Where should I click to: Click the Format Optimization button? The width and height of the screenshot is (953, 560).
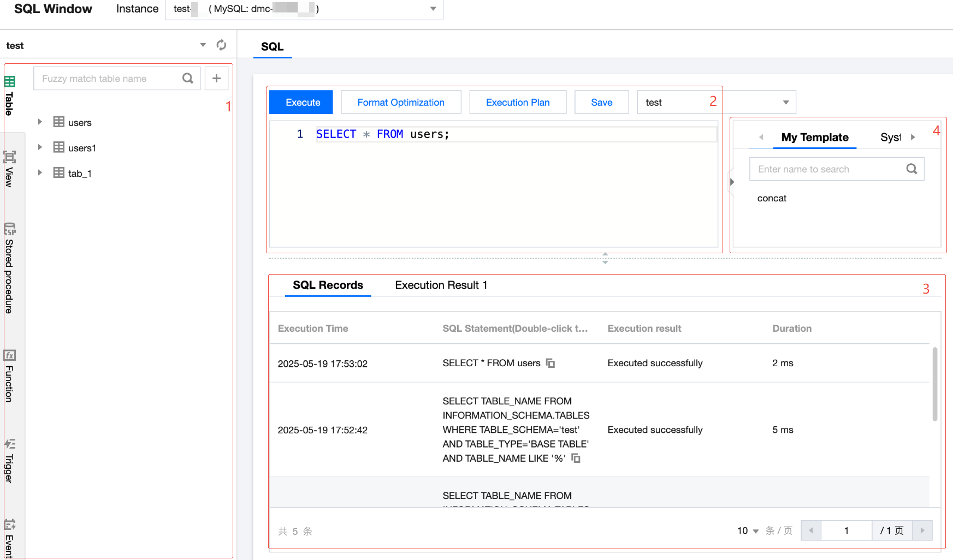tap(401, 103)
